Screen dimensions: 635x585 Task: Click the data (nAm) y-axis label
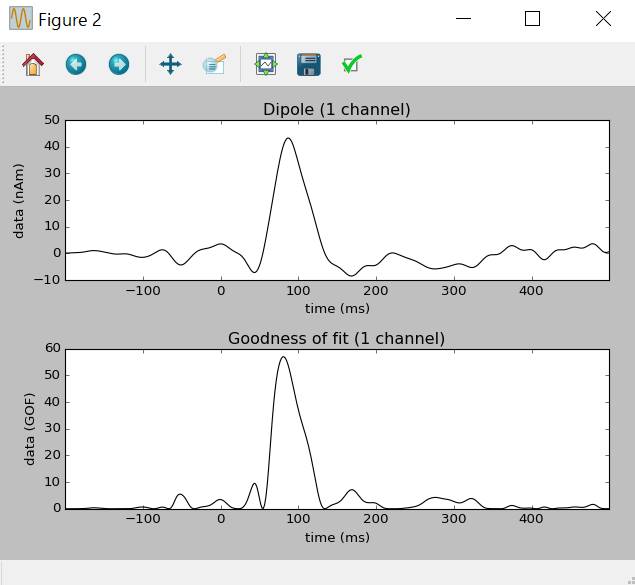coord(19,200)
